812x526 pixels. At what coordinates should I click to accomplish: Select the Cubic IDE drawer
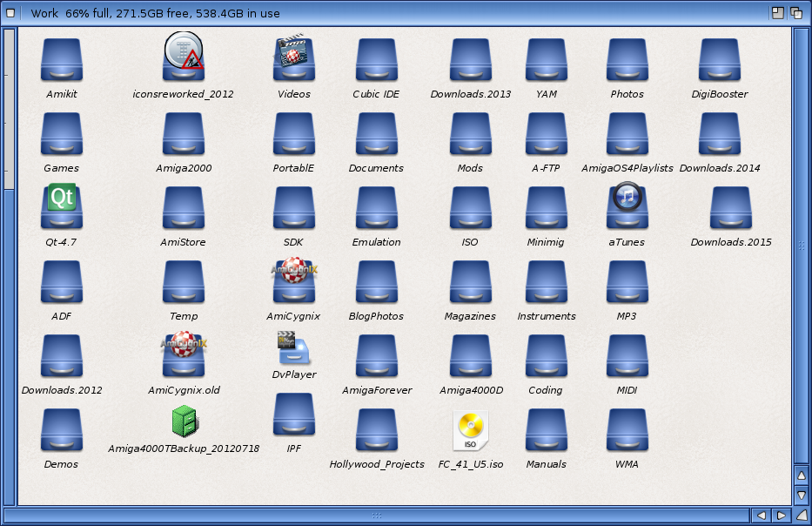[377, 60]
